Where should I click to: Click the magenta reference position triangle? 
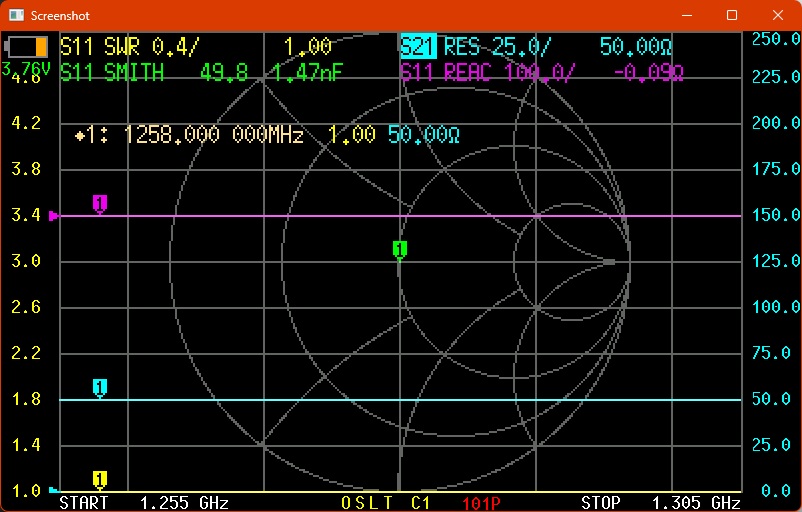[x=54, y=215]
